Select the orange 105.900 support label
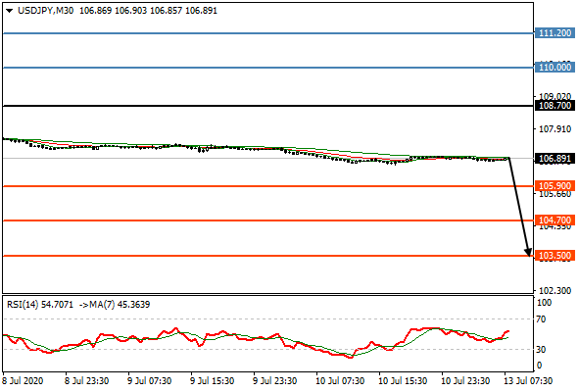Viewport: 578px width, 392px height. click(554, 186)
